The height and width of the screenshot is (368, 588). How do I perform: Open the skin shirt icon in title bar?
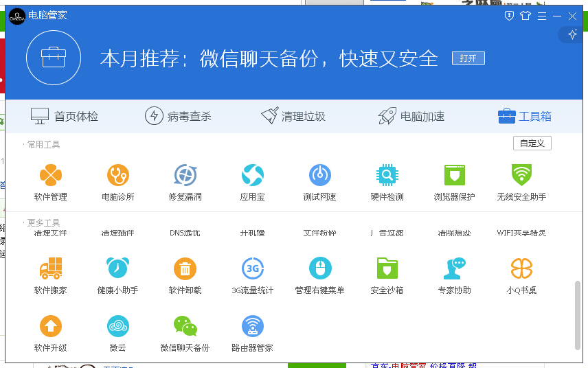click(x=525, y=16)
